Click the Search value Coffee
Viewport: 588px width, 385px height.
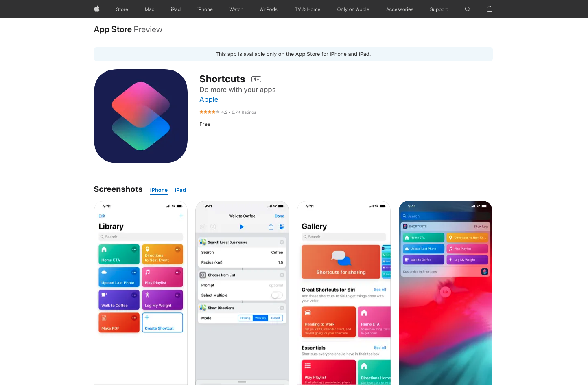coord(277,252)
